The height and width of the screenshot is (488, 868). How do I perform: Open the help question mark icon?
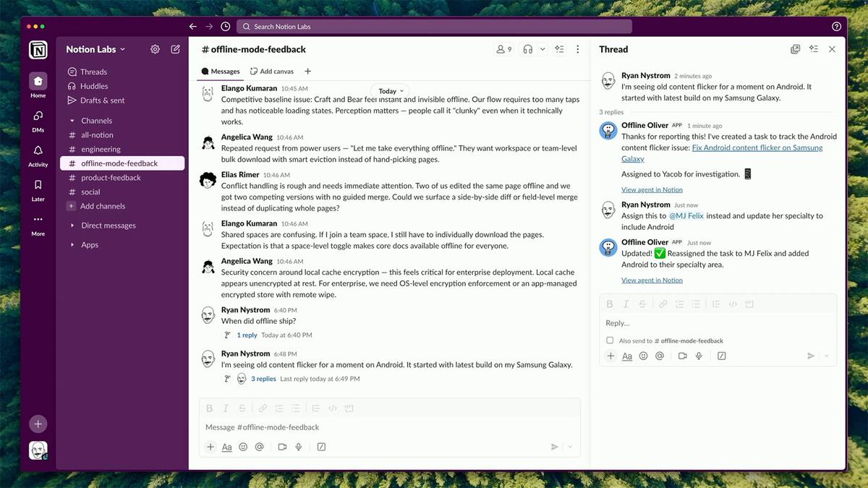(837, 26)
